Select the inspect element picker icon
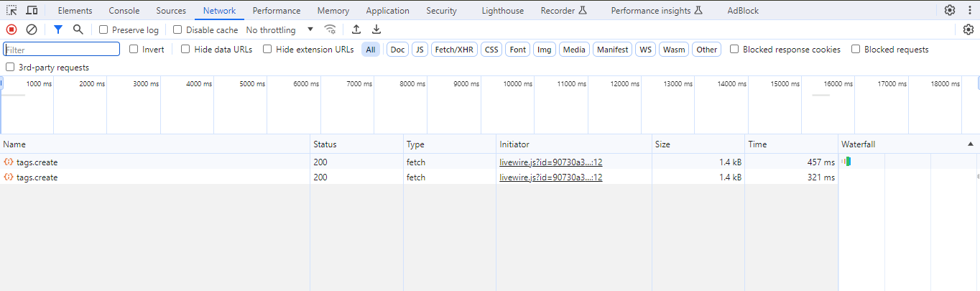 pos(12,11)
